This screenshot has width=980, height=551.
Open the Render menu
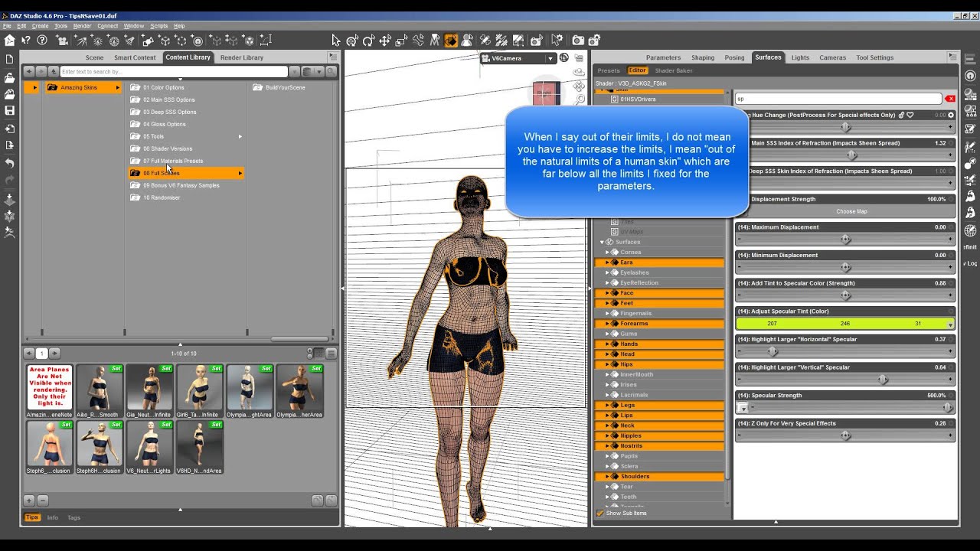[82, 26]
